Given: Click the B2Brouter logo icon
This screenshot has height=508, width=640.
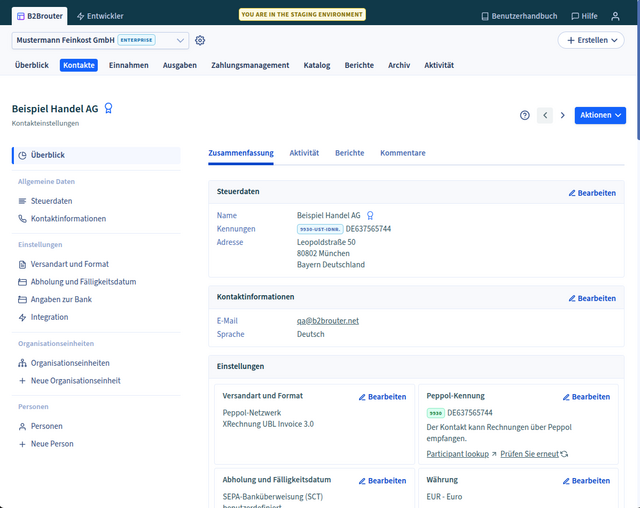Looking at the screenshot, I should [20, 16].
